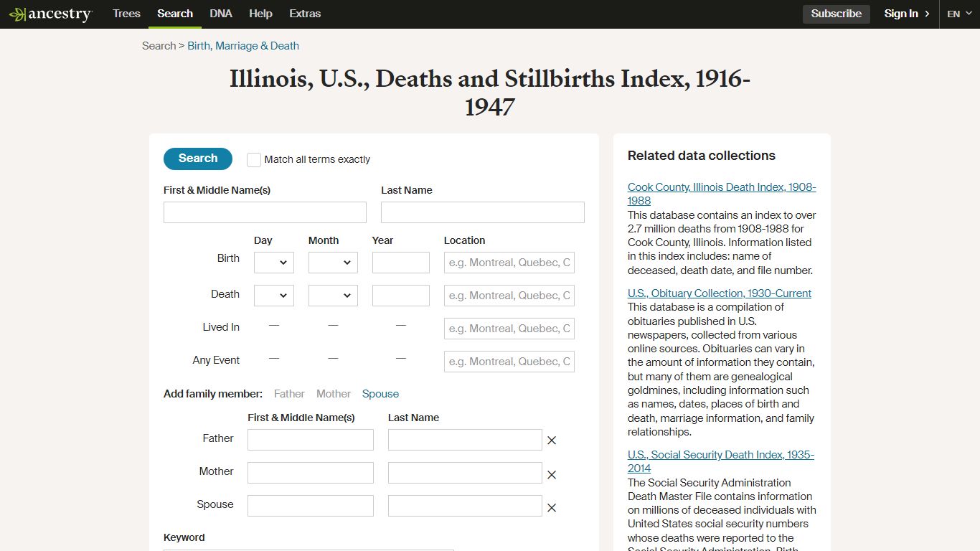Viewport: 980px width, 551px height.
Task: Follow the Birth, Marriage & Death breadcrumb
Action: (x=243, y=46)
